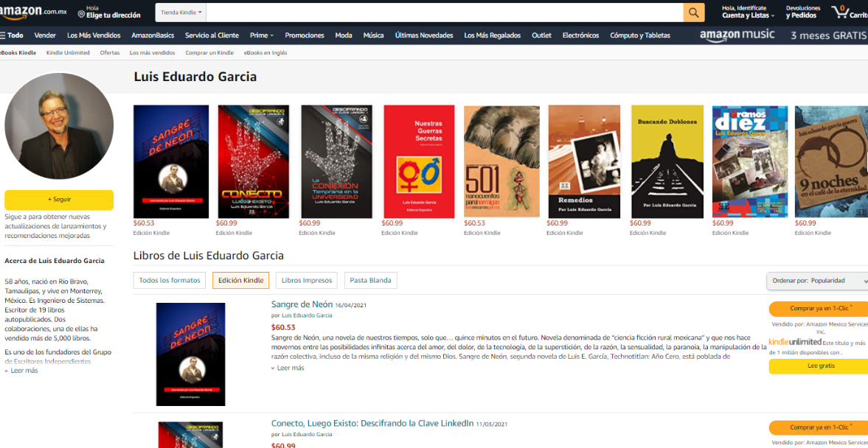Open Devoluciones y Pedidos
This screenshot has width=868, height=448.
click(x=802, y=13)
